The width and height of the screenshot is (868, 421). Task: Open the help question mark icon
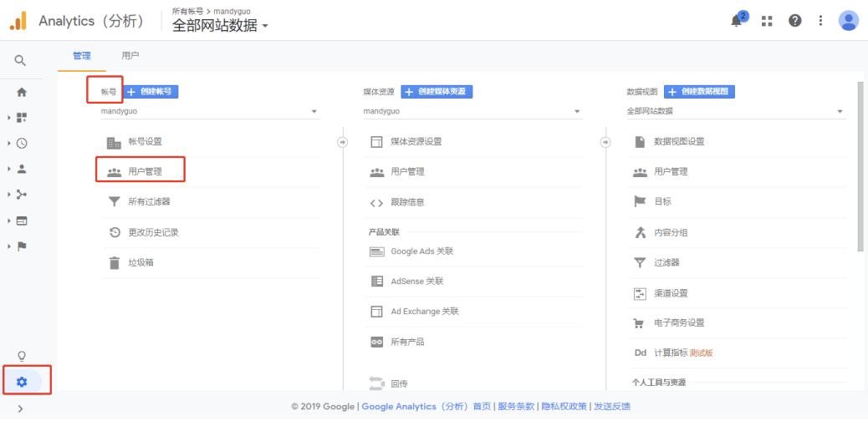795,21
